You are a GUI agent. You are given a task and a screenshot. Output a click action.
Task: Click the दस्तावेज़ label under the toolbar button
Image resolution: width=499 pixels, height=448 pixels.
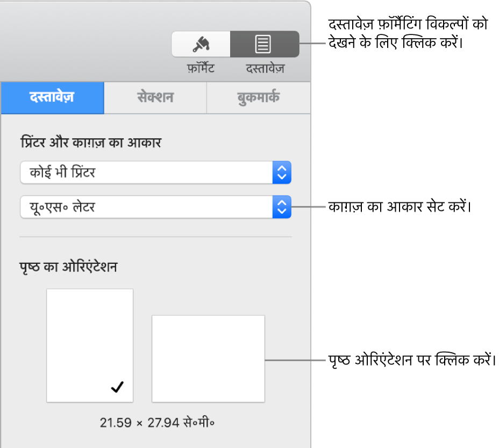tap(265, 68)
